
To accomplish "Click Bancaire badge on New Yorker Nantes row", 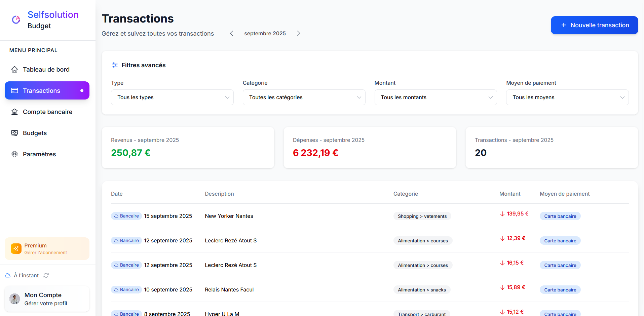I will [126, 216].
